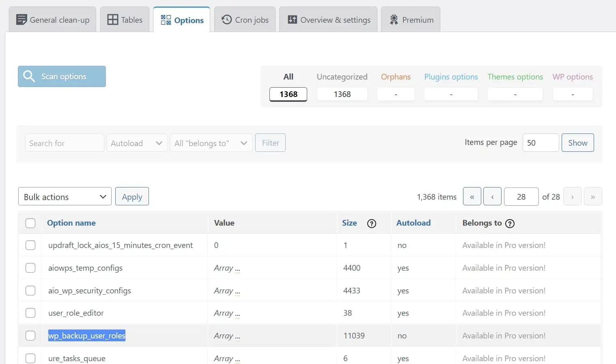Tick the wp_backup_user_roles checkbox
616x364 pixels.
[x=30, y=336]
